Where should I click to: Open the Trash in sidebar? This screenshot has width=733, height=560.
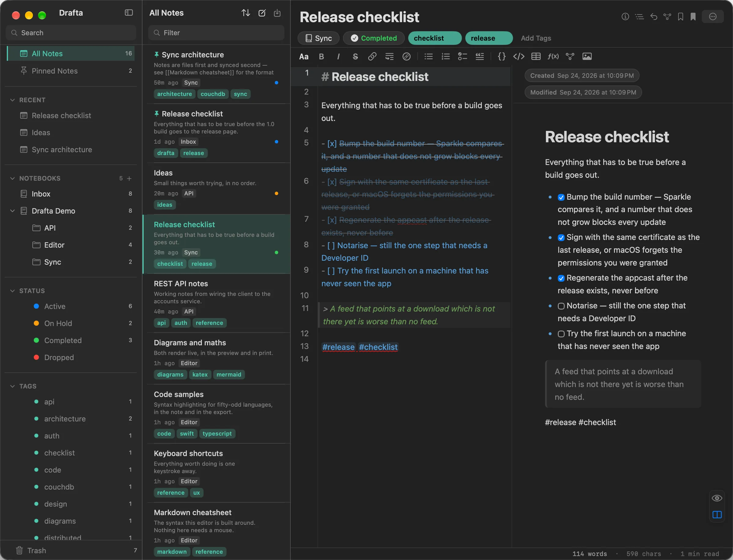(x=71, y=550)
